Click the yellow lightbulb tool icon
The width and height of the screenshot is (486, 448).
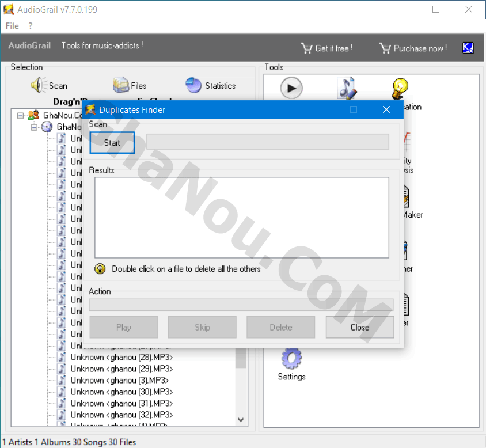[x=400, y=89]
